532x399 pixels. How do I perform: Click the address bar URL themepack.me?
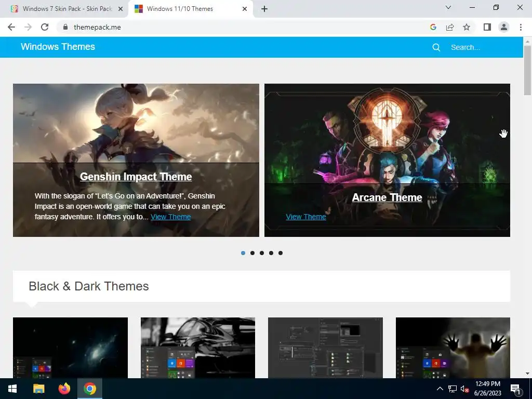tap(97, 27)
